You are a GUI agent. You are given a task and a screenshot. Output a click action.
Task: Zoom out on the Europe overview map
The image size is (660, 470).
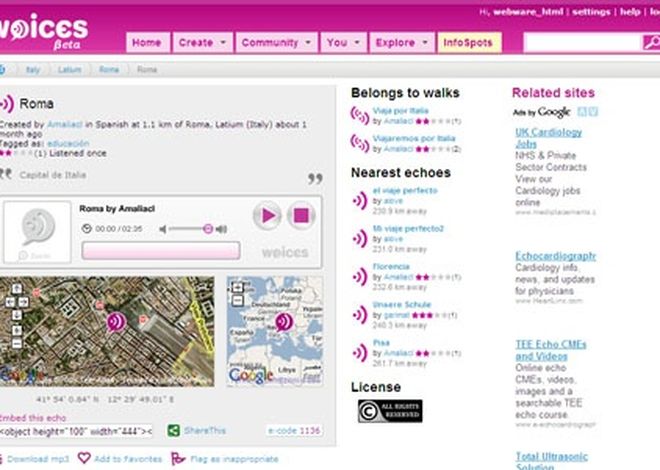pyautogui.click(x=238, y=301)
